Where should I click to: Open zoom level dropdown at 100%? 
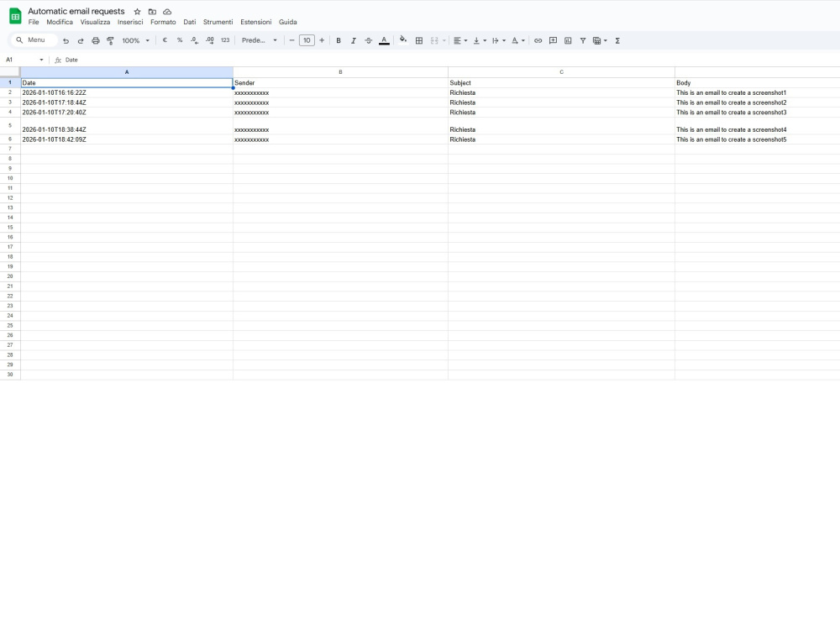135,40
